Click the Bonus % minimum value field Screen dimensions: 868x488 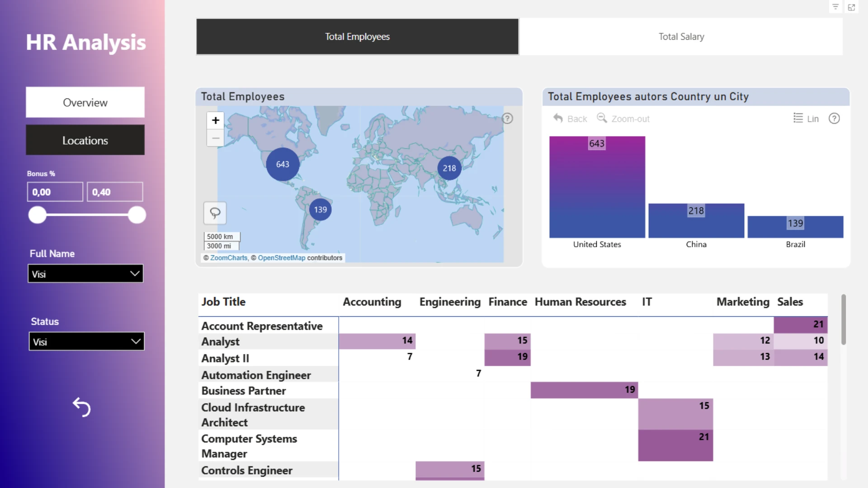pos(55,192)
